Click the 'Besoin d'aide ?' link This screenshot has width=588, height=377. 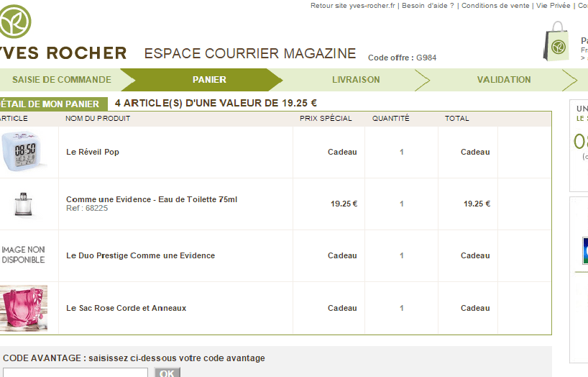coord(428,6)
